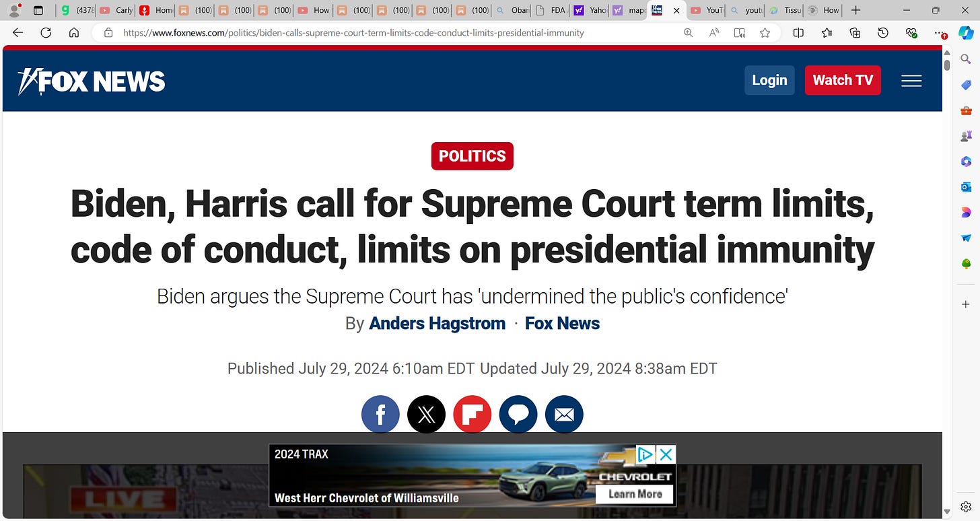Open a new tab with plus button
Screen dimensions: 980x521
point(855,10)
